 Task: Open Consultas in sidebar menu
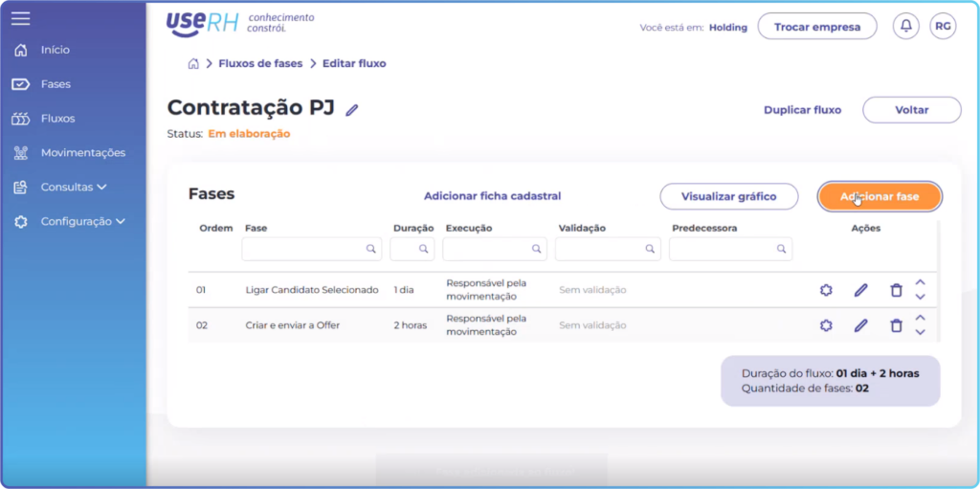(x=67, y=187)
